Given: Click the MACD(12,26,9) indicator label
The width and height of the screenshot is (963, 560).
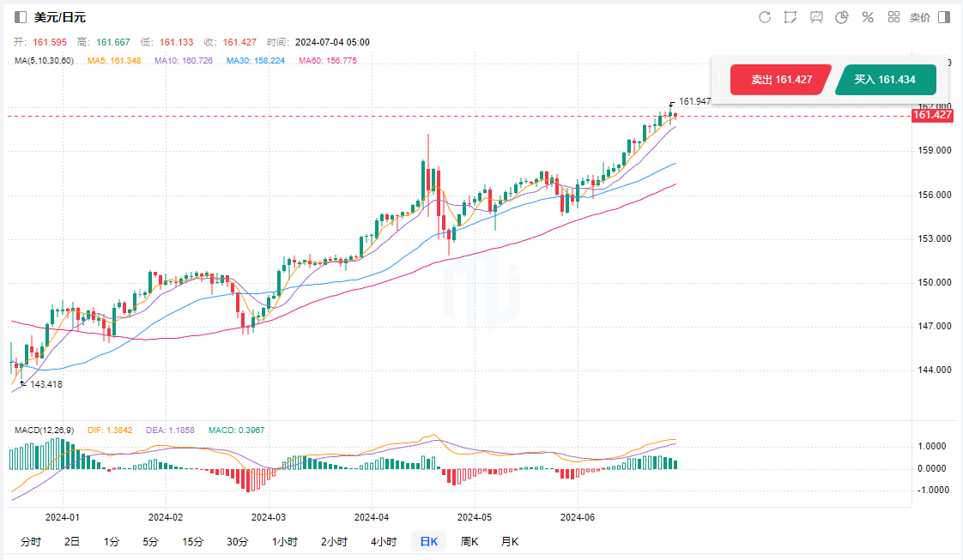Looking at the screenshot, I should [45, 429].
